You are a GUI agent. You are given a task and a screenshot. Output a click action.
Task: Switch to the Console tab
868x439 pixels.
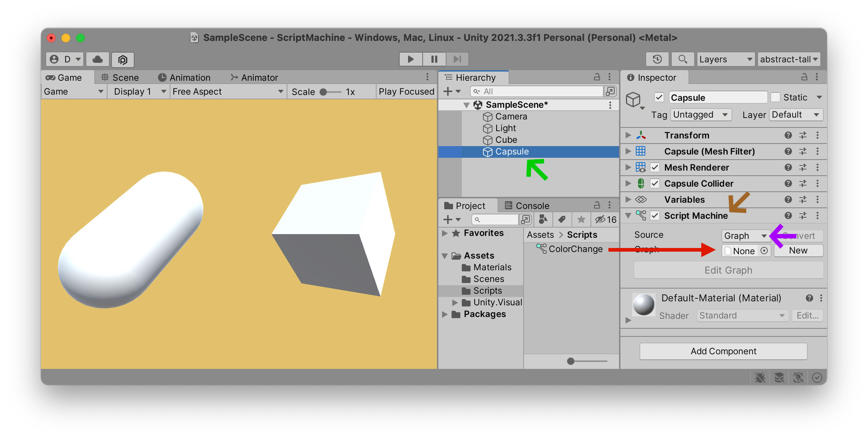click(527, 206)
